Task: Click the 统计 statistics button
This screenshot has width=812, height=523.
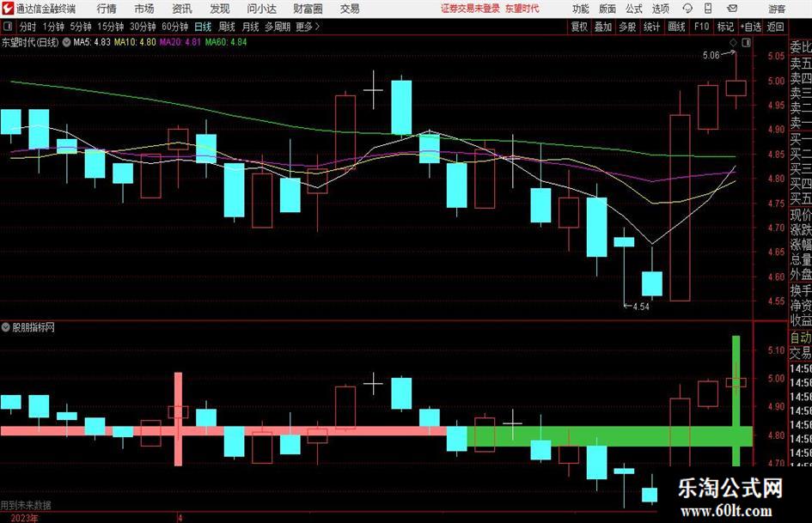Action: 651,27
